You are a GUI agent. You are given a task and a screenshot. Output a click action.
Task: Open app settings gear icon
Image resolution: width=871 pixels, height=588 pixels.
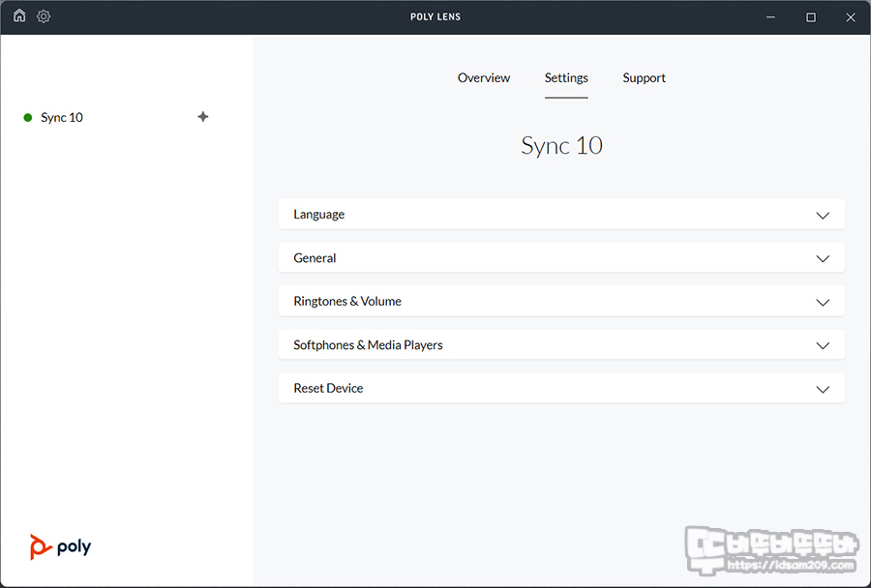44,16
